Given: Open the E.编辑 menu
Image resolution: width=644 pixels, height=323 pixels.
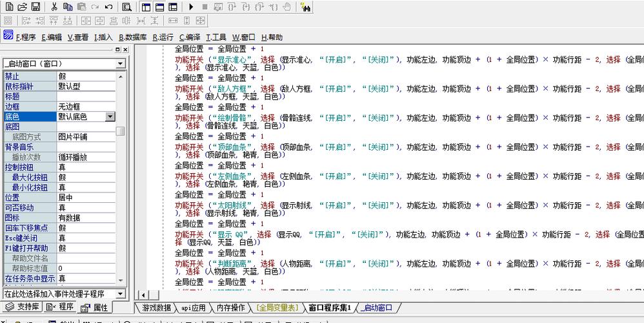Looking at the screenshot, I should click(52, 37).
